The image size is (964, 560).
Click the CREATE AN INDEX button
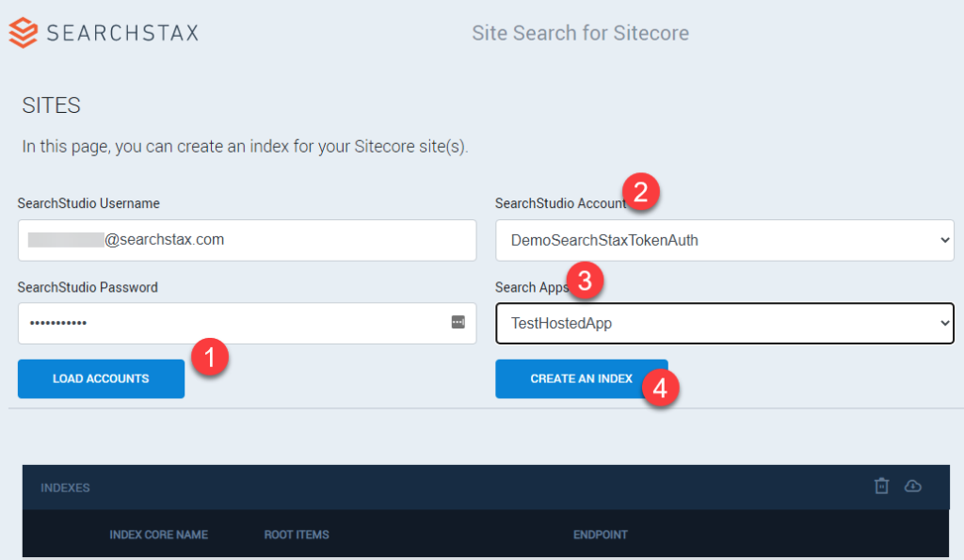pos(581,378)
